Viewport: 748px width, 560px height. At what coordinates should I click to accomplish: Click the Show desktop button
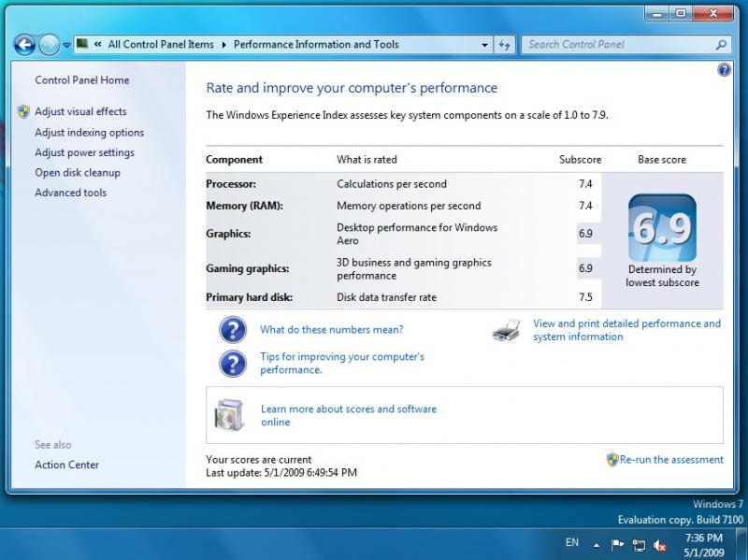pos(741,544)
